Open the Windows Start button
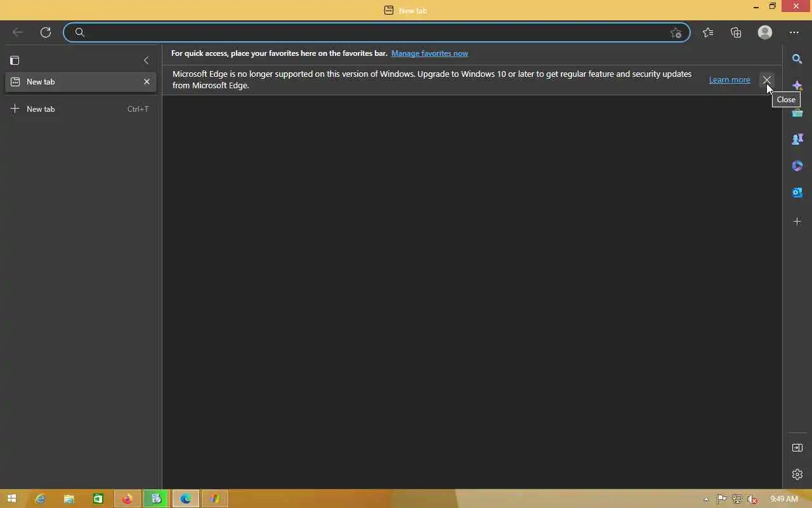Screen dimensions: 812x508 (11, 498)
